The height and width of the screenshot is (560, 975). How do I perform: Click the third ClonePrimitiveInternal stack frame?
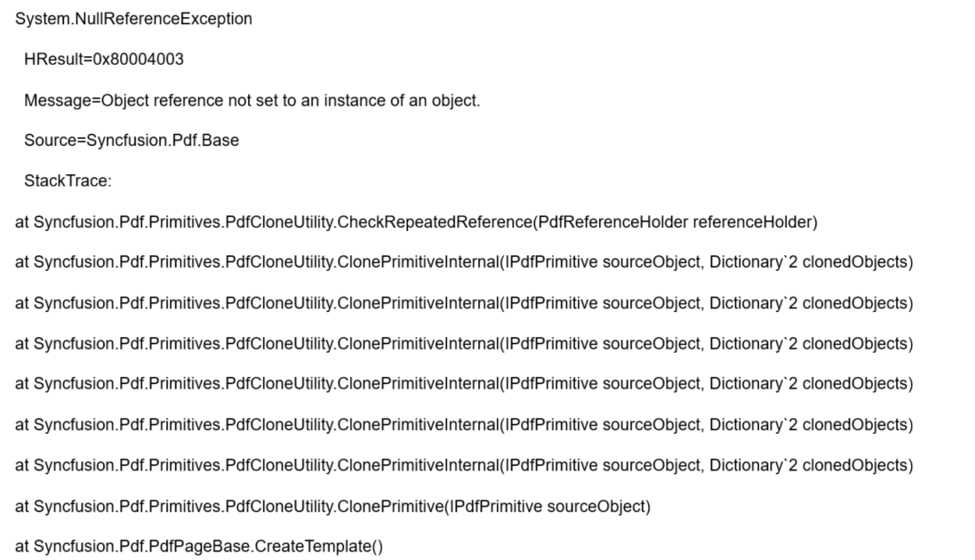[463, 344]
